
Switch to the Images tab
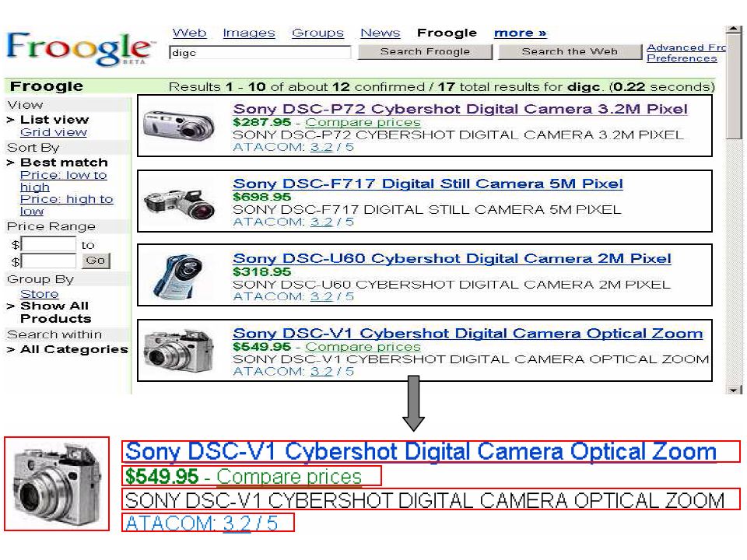tap(249, 33)
